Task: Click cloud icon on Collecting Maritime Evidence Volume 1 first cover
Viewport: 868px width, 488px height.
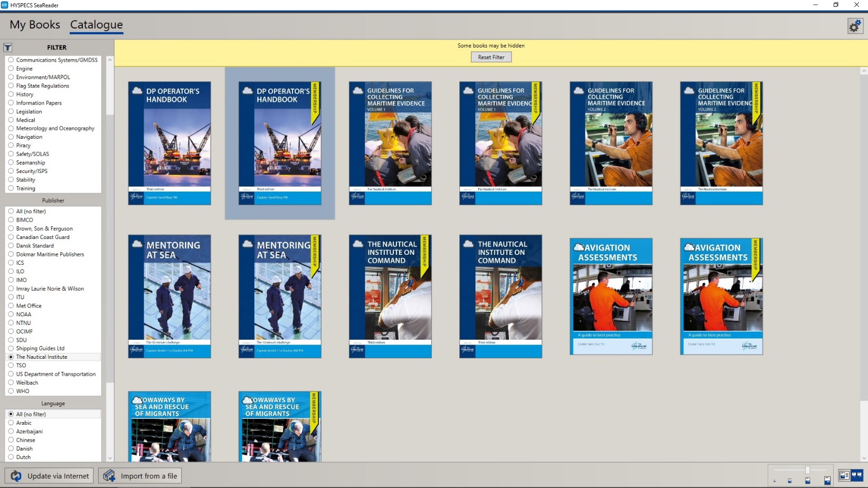Action: [358, 91]
